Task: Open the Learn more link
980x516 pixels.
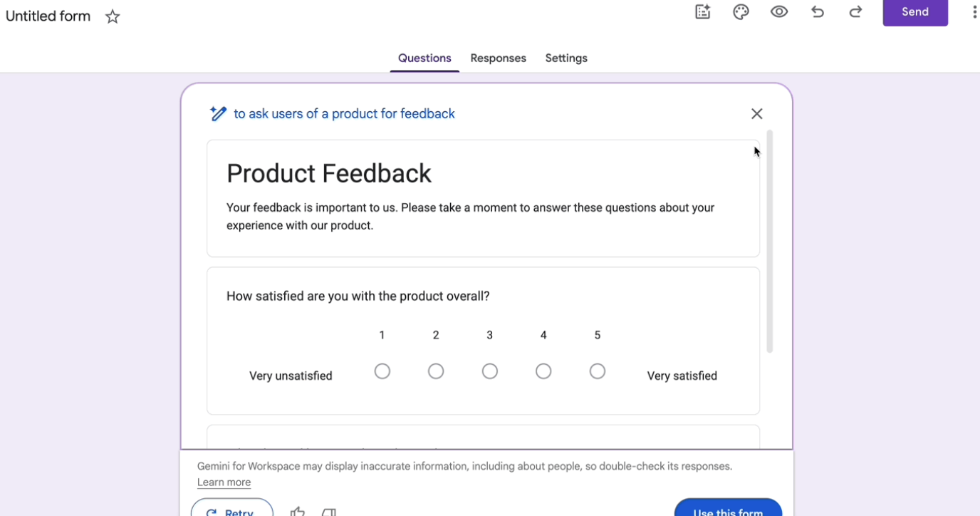Action: coord(224,483)
